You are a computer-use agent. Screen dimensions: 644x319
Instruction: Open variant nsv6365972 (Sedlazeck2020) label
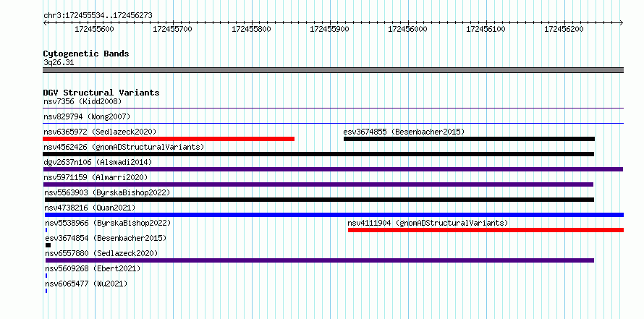coord(100,132)
